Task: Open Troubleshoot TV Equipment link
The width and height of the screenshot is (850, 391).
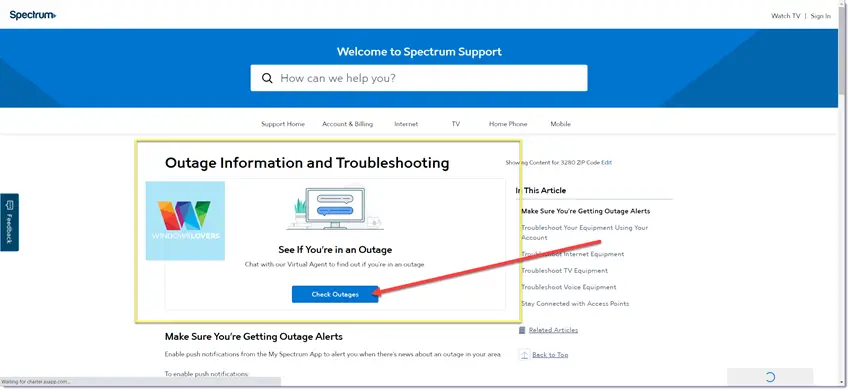Action: pyautogui.click(x=564, y=271)
